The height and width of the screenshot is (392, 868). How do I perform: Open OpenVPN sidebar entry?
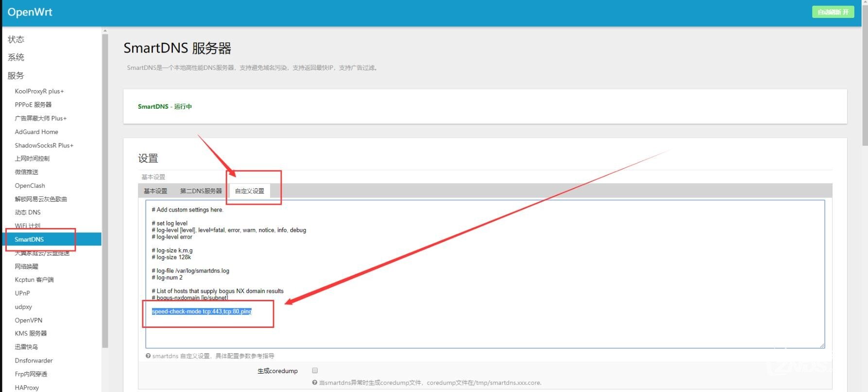point(29,320)
